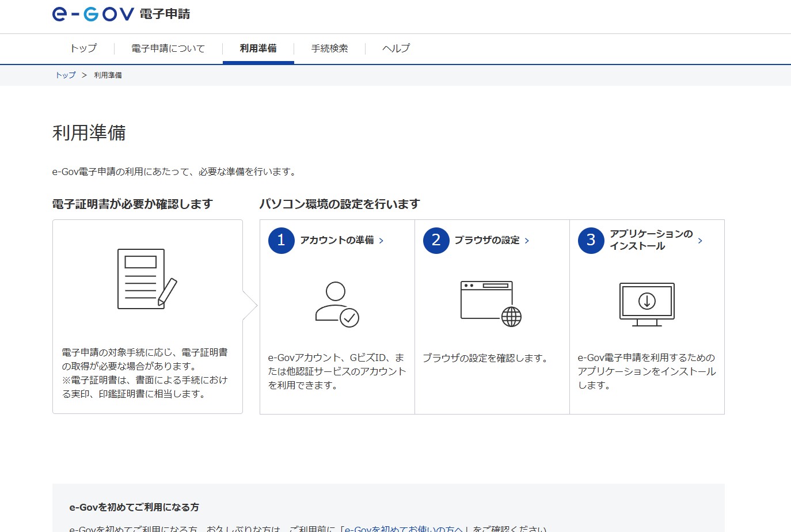Viewport: 791px width, 532px height.
Task: Click the user account checkmark icon
Action: pos(337,304)
